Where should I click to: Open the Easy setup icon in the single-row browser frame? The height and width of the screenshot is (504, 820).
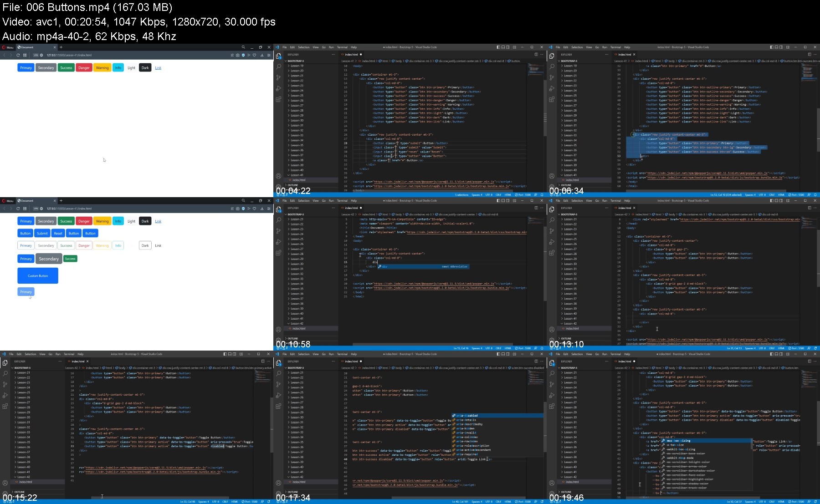coord(269,55)
